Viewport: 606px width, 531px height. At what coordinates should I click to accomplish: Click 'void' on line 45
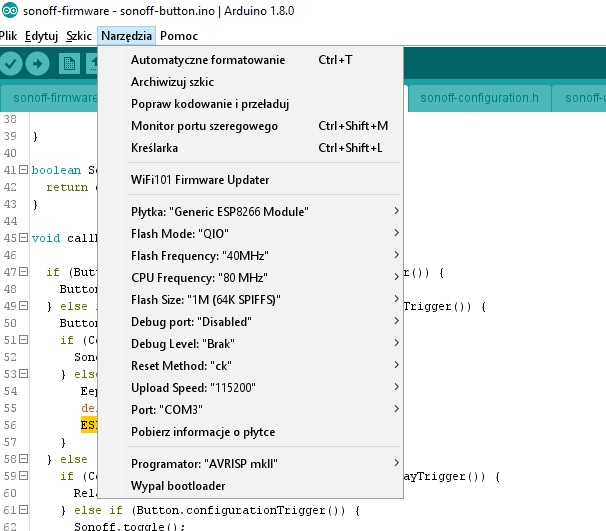[46, 238]
